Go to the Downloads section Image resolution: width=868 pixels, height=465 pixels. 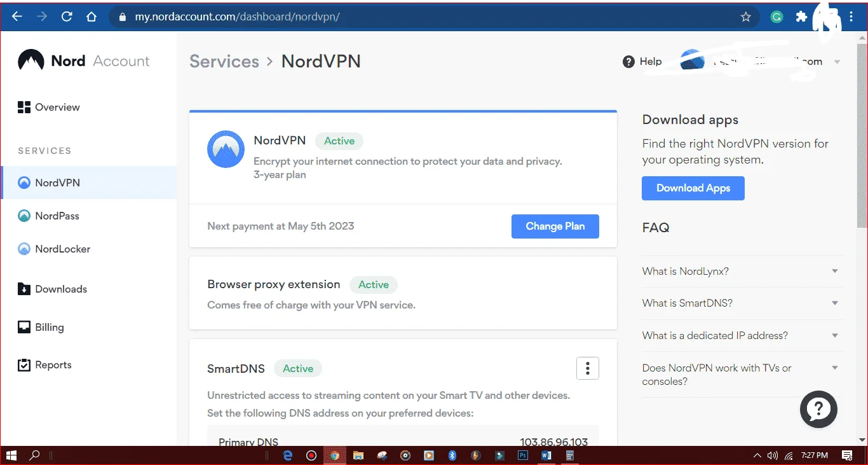pos(52,289)
